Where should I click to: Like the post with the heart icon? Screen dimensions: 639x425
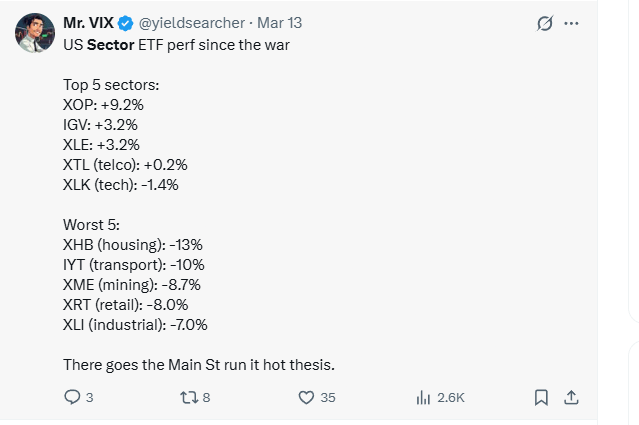pyautogui.click(x=307, y=397)
